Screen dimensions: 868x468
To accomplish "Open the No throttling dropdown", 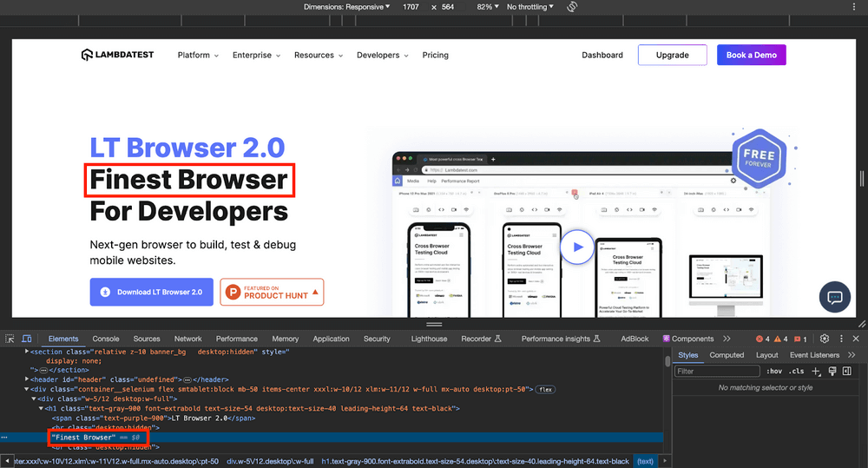I will 529,7.
